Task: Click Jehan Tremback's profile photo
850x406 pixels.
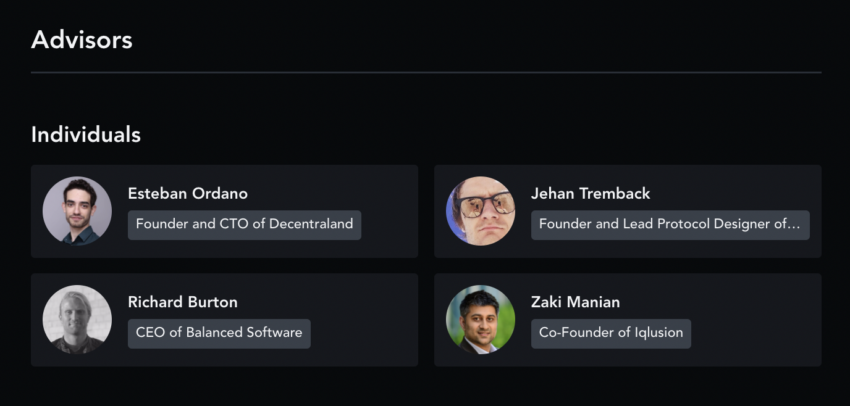Action: coord(480,211)
